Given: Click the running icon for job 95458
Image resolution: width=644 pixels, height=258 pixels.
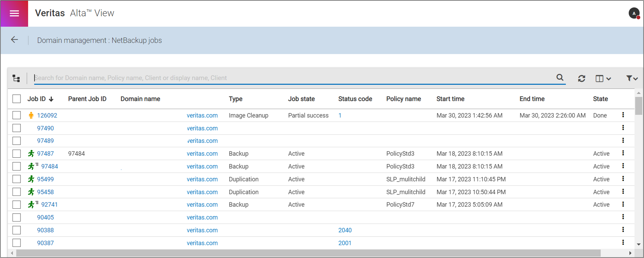Looking at the screenshot, I should pyautogui.click(x=31, y=192).
